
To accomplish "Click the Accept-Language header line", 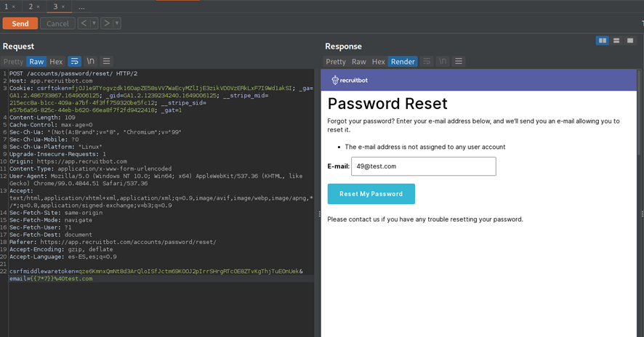I will pos(63,257).
